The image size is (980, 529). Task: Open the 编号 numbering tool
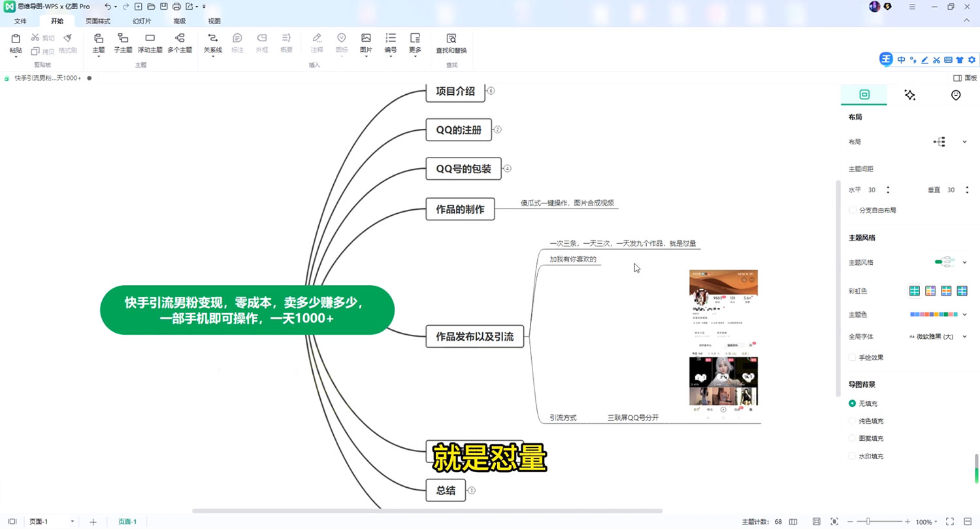(391, 39)
